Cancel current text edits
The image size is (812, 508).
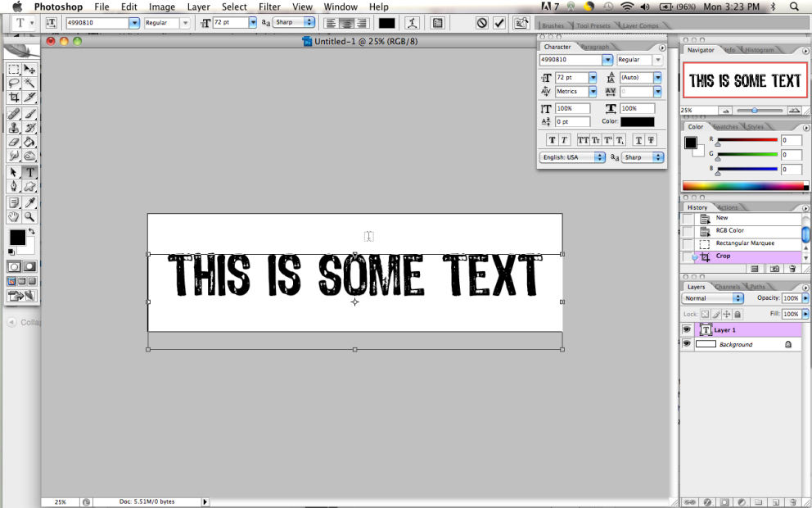482,23
